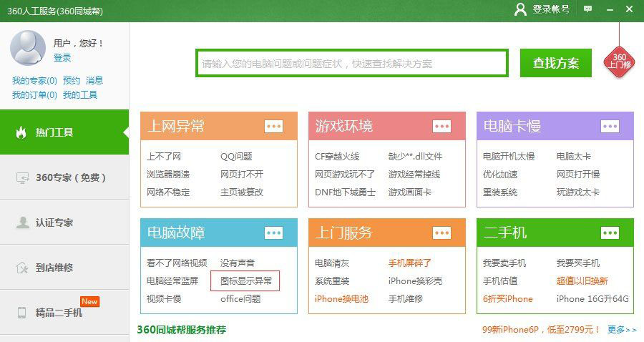Open the 消息 link
The width and height of the screenshot is (644, 342).
(94, 80)
